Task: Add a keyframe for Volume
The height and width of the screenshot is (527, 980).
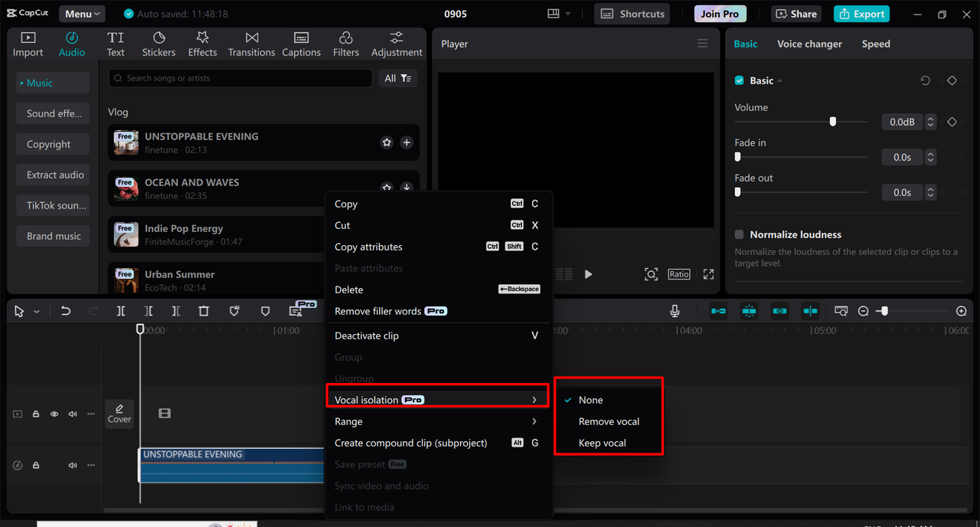Action: click(x=952, y=122)
